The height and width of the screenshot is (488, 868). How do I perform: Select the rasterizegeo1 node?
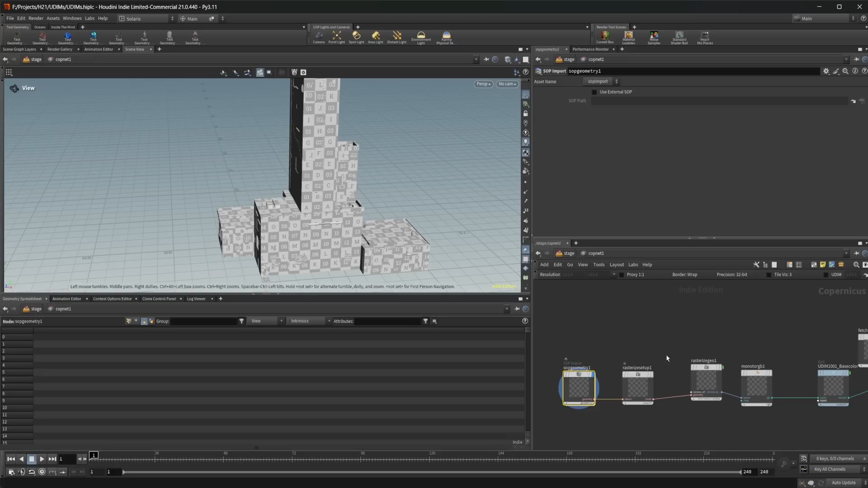[x=706, y=382]
